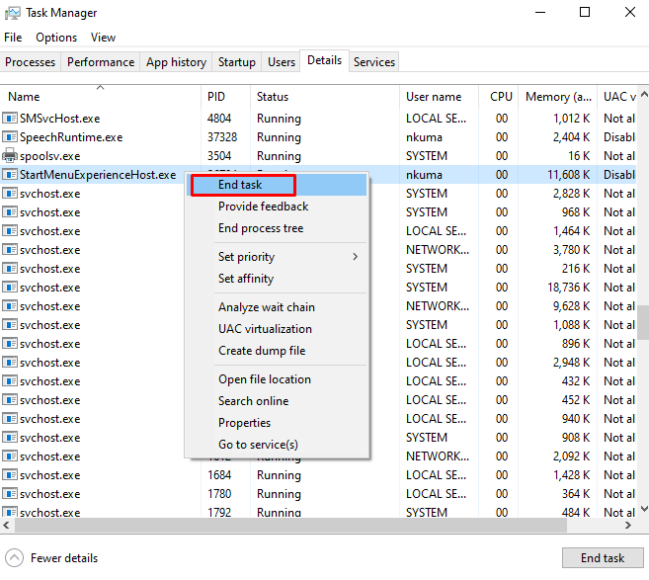This screenshot has width=649, height=580.
Task: Click the SMSvcHost.exe process icon
Action: (10, 118)
